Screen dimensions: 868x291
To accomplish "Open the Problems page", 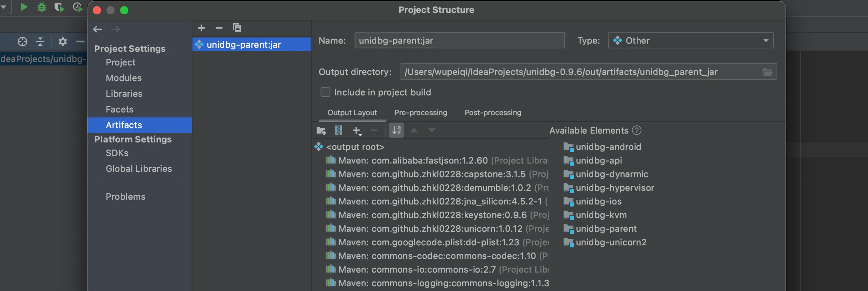I will coord(126,197).
